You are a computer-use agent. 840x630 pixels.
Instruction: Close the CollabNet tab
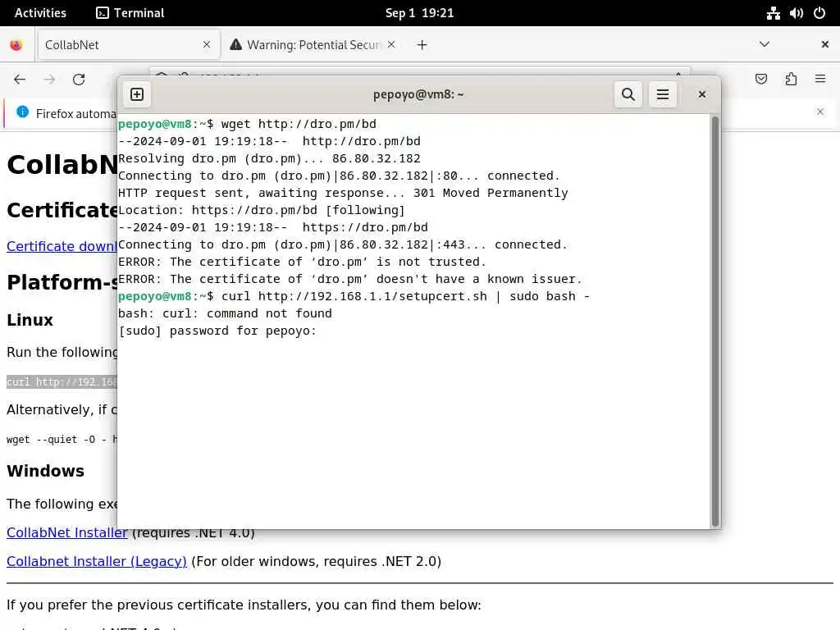pyautogui.click(x=207, y=44)
